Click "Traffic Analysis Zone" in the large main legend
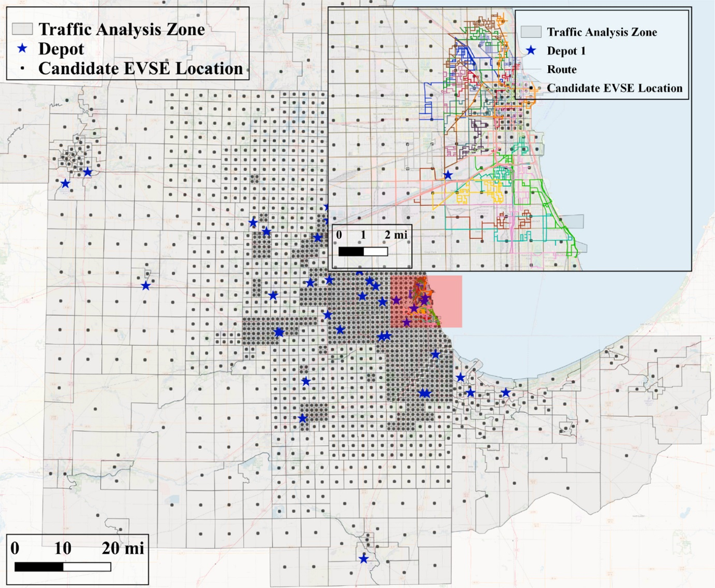 point(122,29)
